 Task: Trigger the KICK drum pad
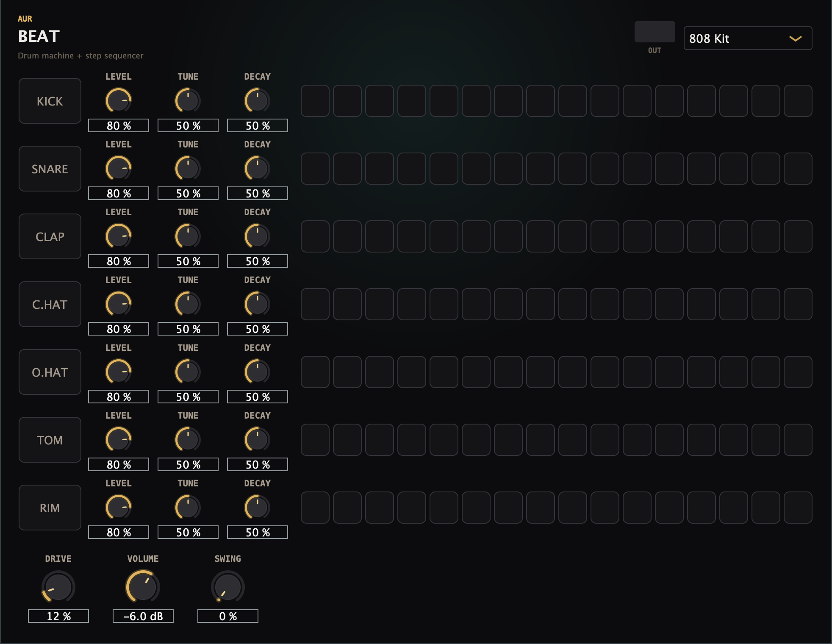pyautogui.click(x=50, y=101)
